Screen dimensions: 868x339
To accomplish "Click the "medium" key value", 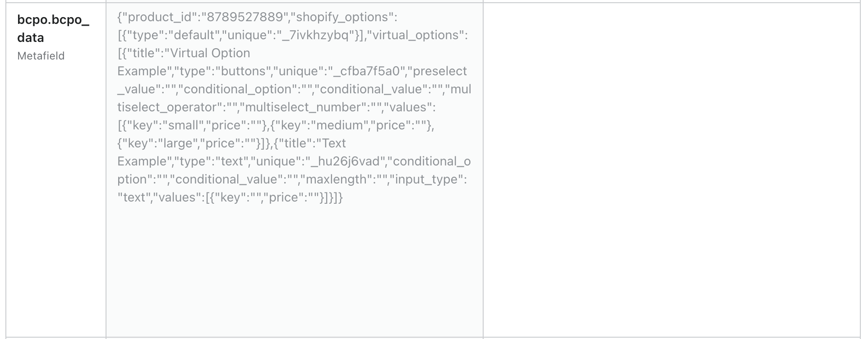I will (340, 125).
